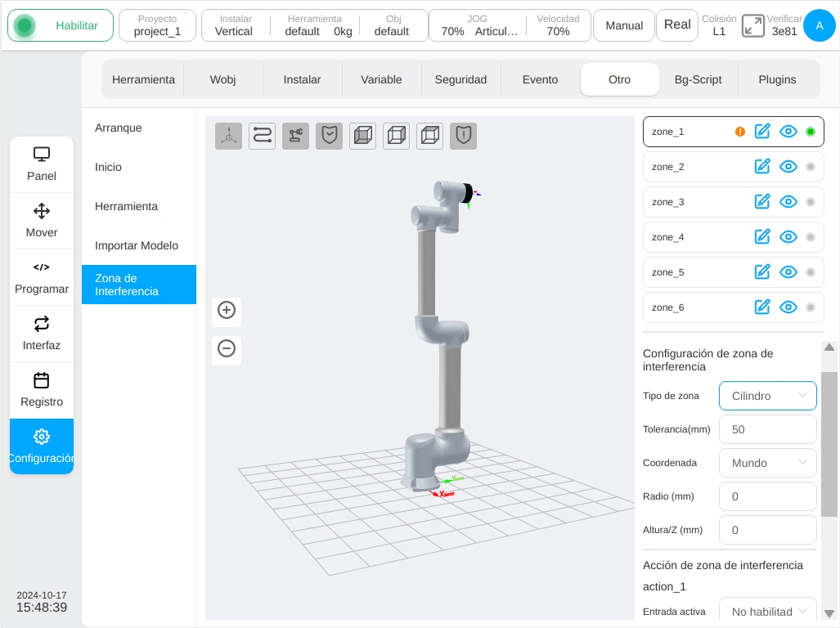Toggle zone_6 visibility eye
Image resolution: width=840 pixels, height=628 pixels.
point(788,307)
